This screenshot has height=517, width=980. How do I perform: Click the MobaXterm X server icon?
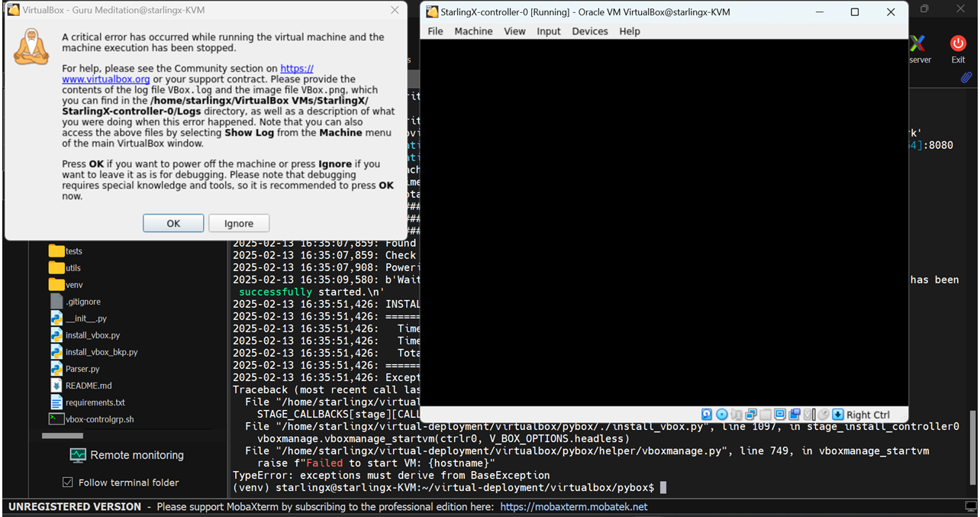918,43
